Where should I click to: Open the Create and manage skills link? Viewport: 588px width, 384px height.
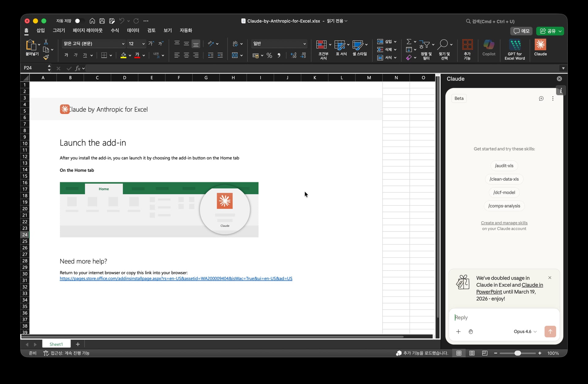(x=504, y=223)
